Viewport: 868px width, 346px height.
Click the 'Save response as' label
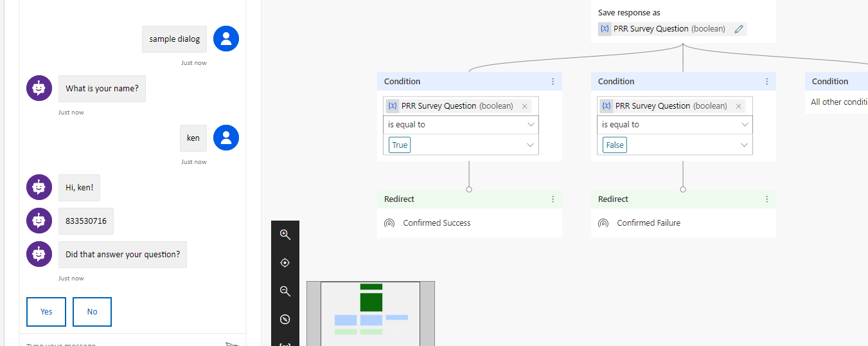coord(629,13)
